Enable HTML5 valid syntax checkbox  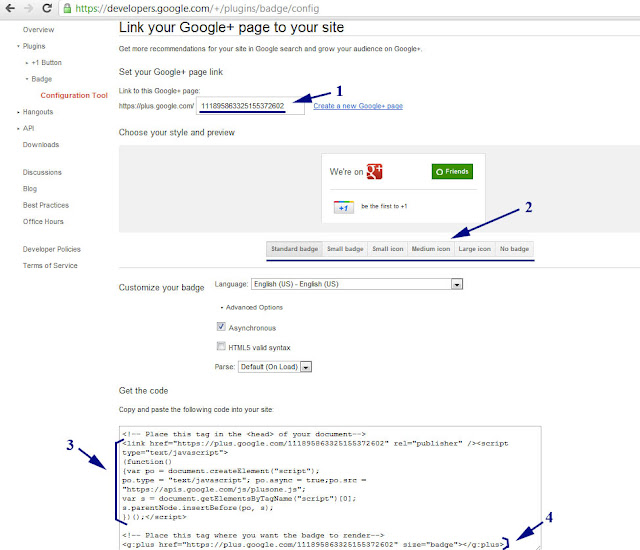click(221, 346)
